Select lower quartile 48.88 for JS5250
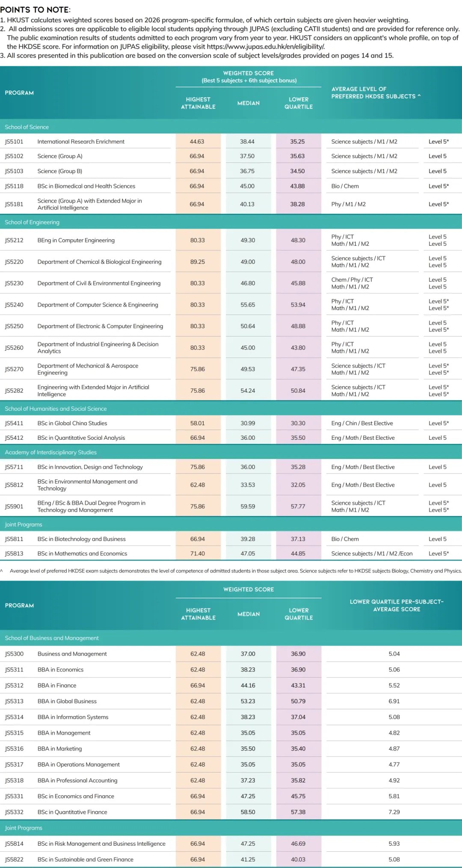The width and height of the screenshot is (462, 868). (298, 326)
